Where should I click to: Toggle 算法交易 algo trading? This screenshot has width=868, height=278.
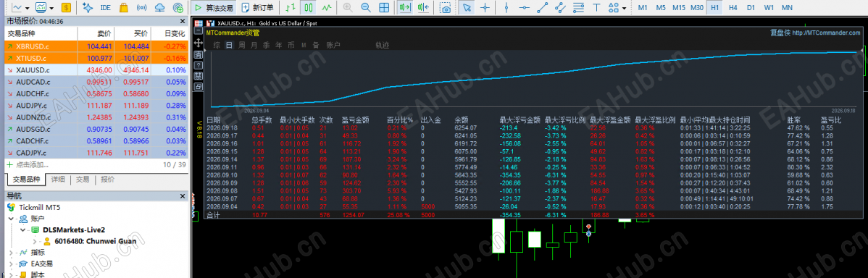(214, 8)
